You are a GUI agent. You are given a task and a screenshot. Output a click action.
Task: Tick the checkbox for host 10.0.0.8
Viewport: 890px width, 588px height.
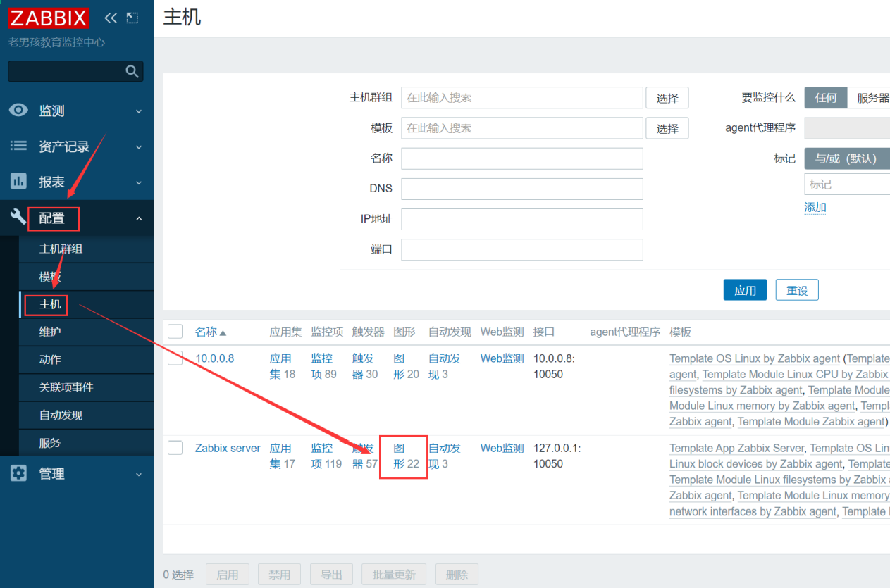pyautogui.click(x=175, y=358)
